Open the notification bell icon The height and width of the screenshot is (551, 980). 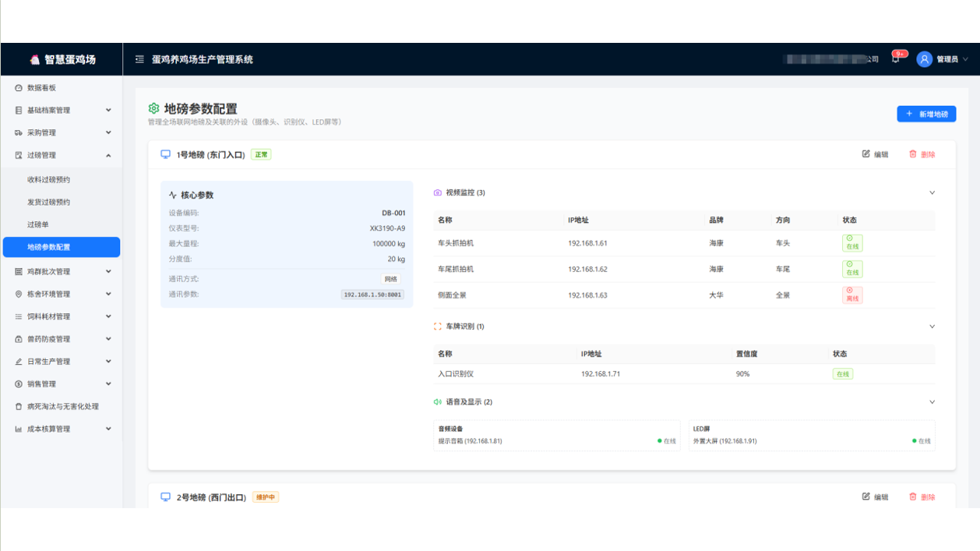(x=896, y=59)
